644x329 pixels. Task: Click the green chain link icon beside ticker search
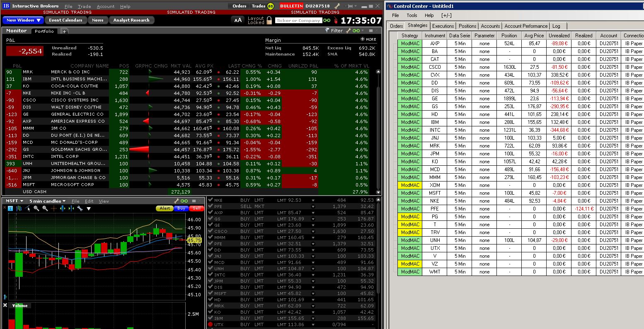pos(327,20)
